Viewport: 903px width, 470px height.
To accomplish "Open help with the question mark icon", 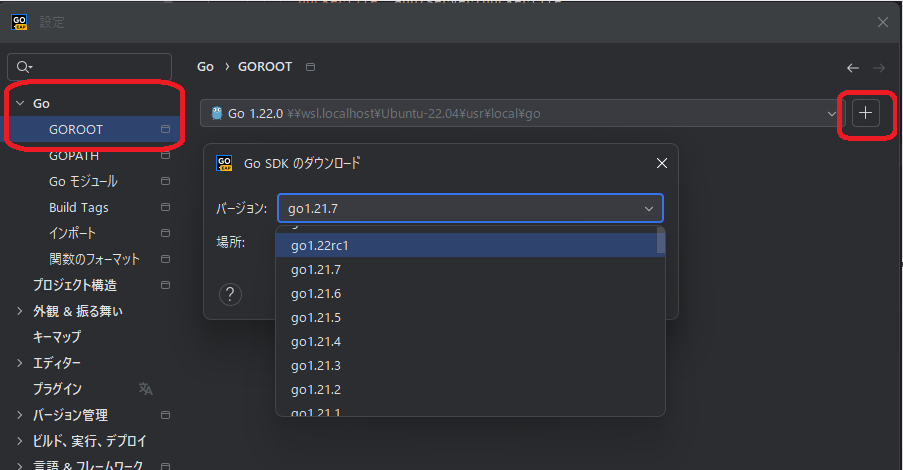I will (230, 294).
